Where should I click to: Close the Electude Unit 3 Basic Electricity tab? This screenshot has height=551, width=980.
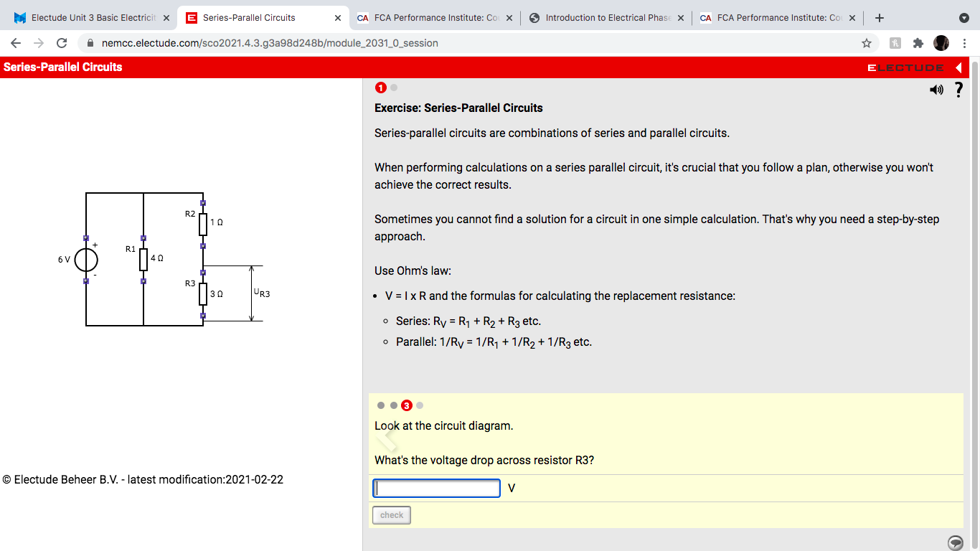[166, 18]
